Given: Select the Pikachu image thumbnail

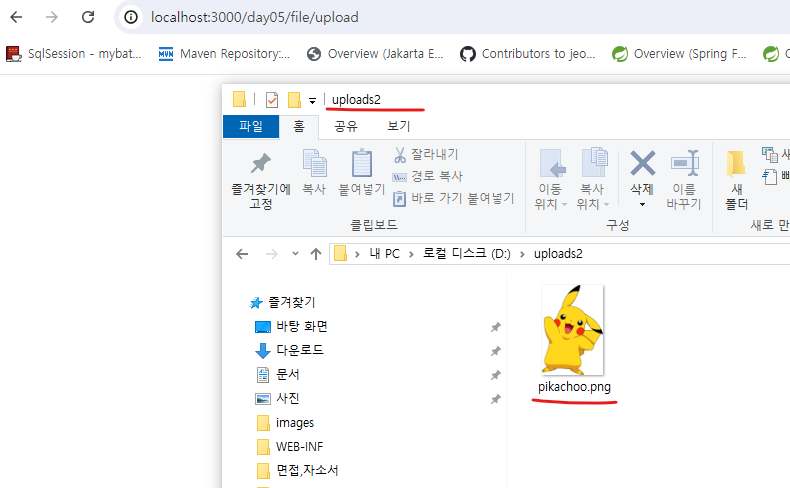Looking at the screenshot, I should (572, 330).
